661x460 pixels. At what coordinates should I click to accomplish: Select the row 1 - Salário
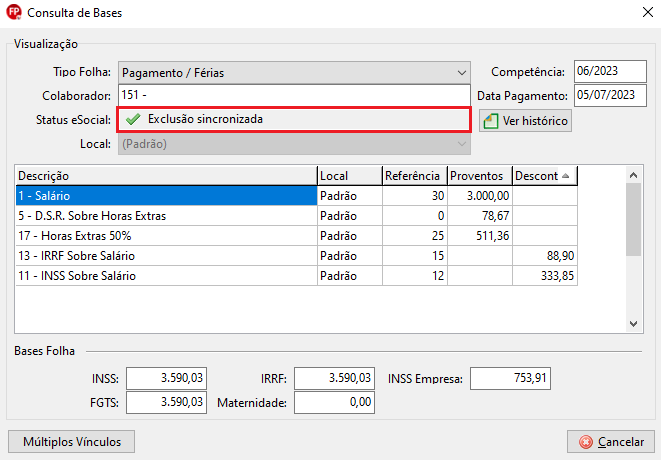point(296,196)
